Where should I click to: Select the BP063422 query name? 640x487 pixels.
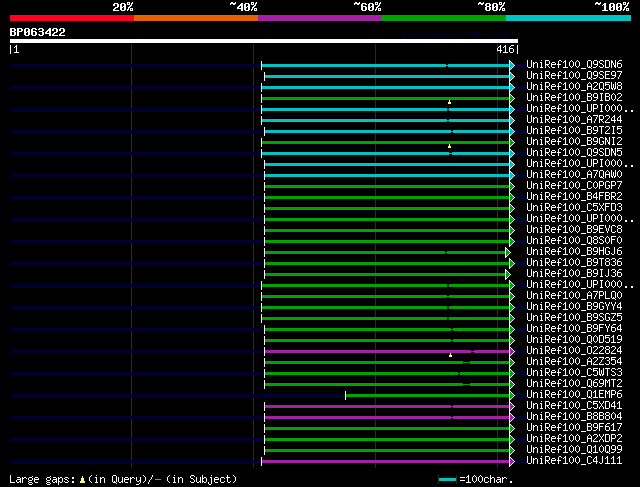pos(38,32)
